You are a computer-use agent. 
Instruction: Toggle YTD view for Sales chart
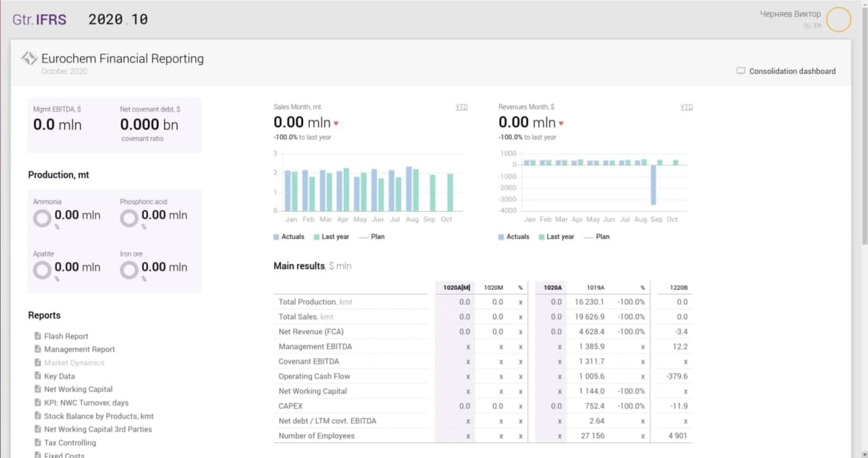(x=461, y=107)
